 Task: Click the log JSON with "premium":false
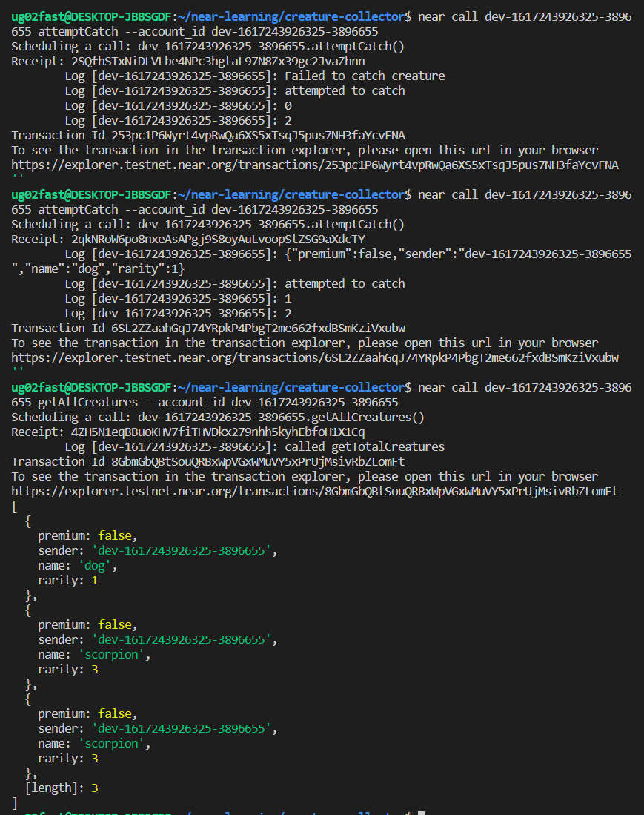[x=322, y=262]
